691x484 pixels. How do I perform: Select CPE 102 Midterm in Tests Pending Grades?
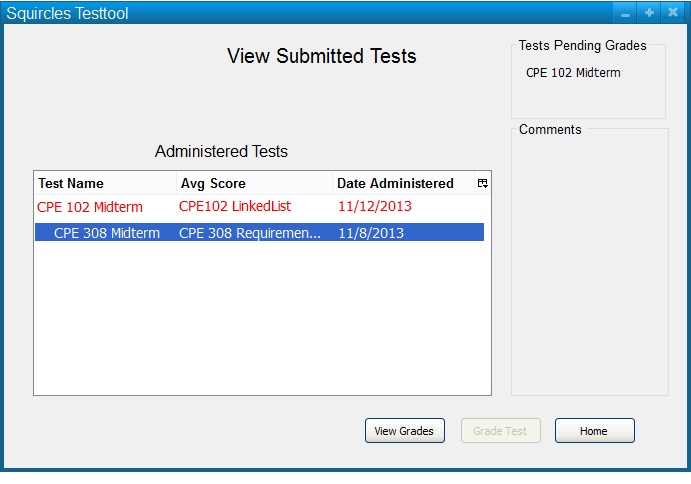[573, 73]
